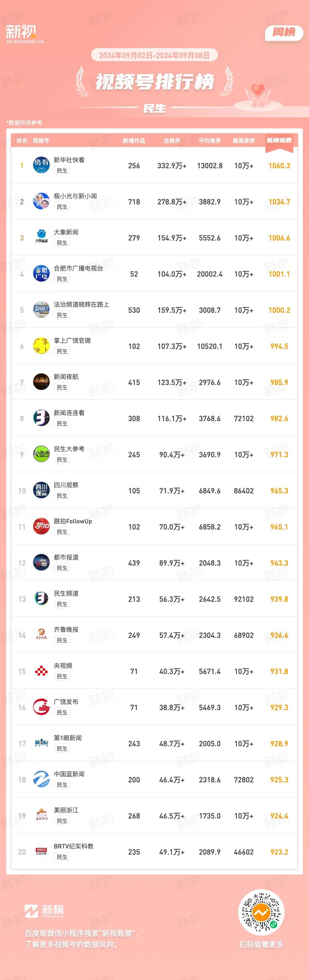Click the 民生 tag under 新闻夜航
Screen dimensions: 309x980
[62, 387]
